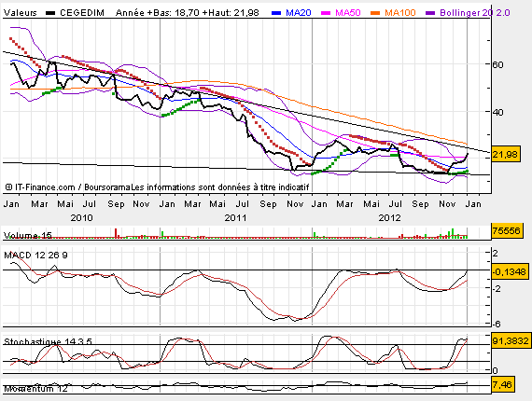The width and height of the screenshot is (532, 401).
Task: Click the 2011 year label
Action: click(x=235, y=217)
